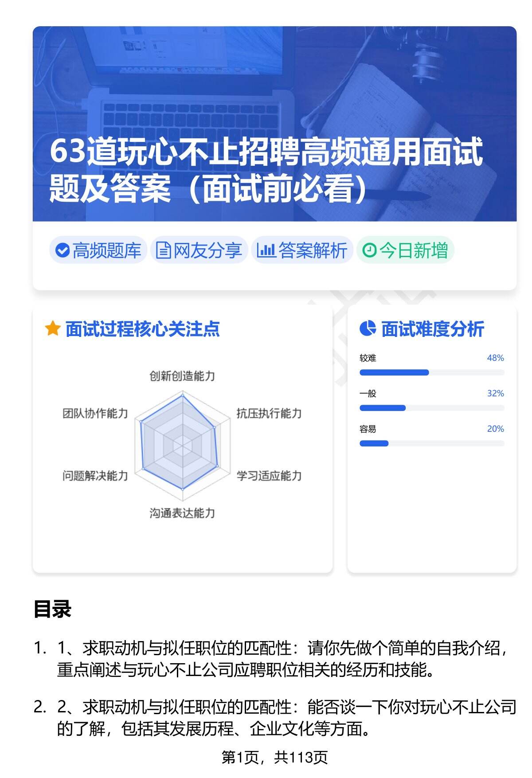This screenshot has height=778, width=532.
Task: Click the 团队协作能力 radar label
Action: [x=95, y=414]
